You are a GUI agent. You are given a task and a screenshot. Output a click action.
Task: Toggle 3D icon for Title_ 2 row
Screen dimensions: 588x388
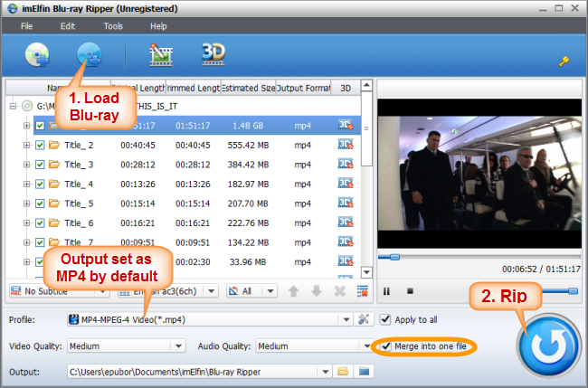click(346, 145)
